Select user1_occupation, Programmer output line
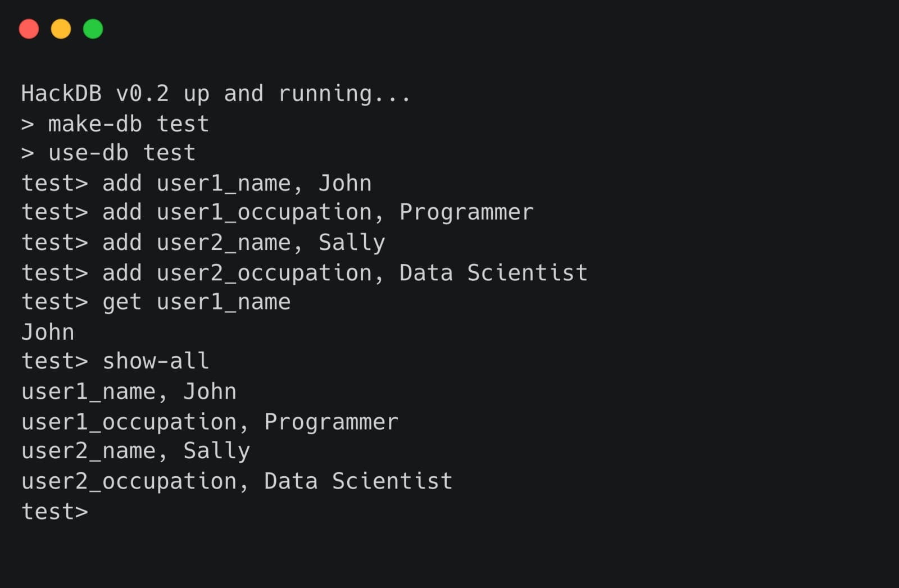Screen dimensions: 899x588 click(x=209, y=421)
